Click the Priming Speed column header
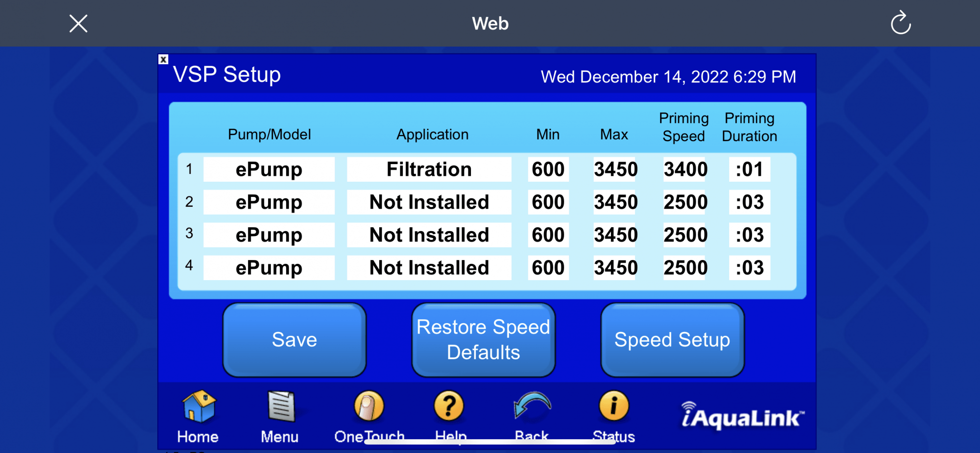Viewport: 980px width, 453px height. [684, 127]
